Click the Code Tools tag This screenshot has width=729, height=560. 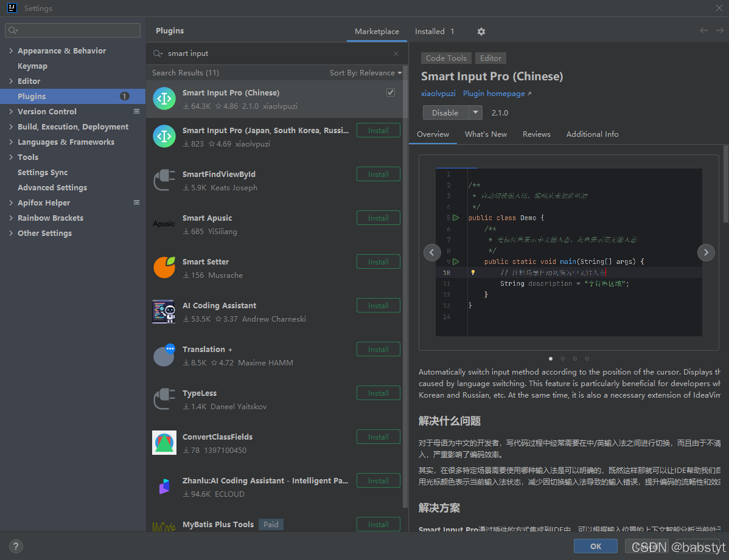point(446,58)
